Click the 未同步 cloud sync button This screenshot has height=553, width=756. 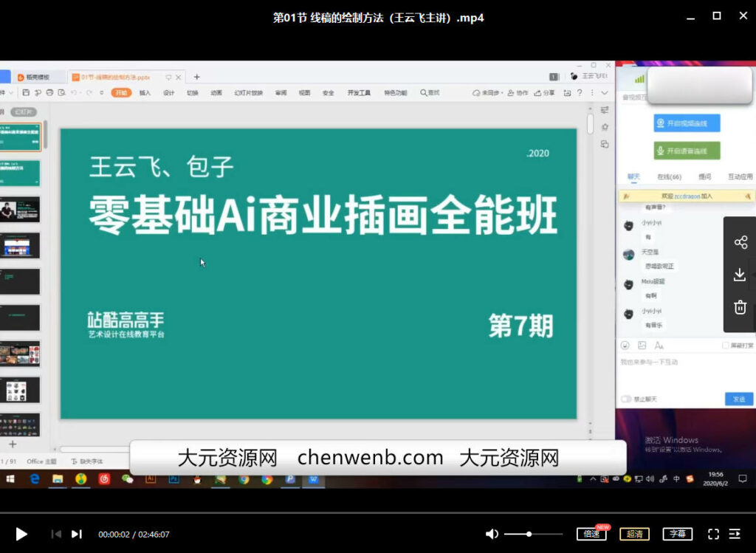(x=487, y=92)
